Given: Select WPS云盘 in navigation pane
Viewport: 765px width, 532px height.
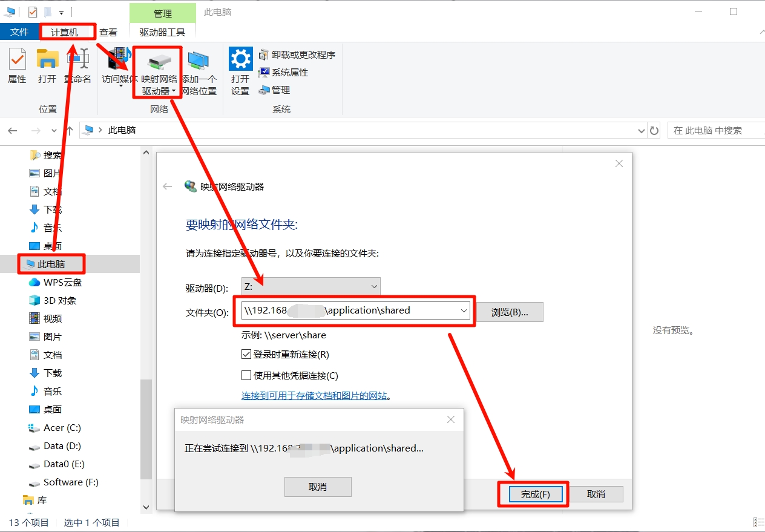Looking at the screenshot, I should coord(55,282).
